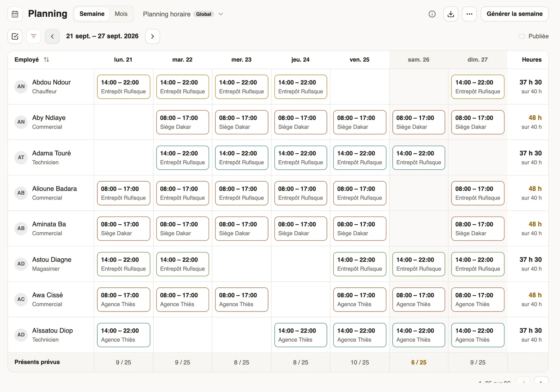Open Adama Touré's Friday Entrepôt Rufisque shift
Viewport: 560px width, 392px height.
[360, 158]
